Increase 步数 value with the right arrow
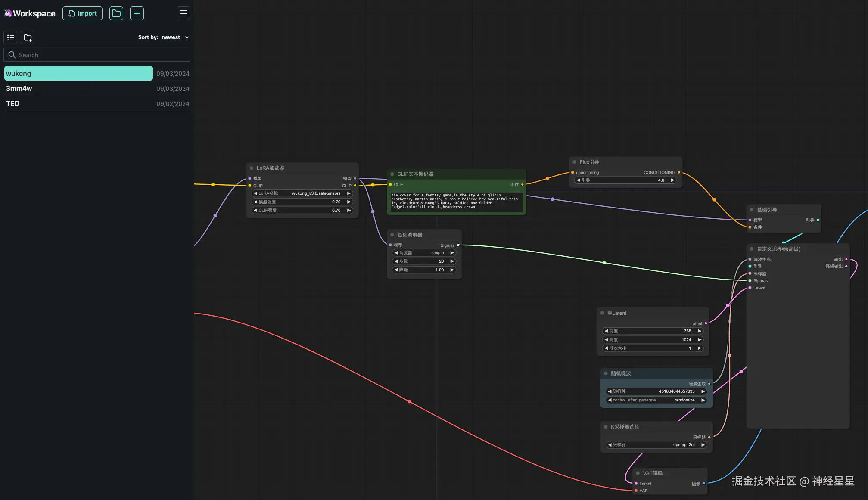This screenshot has height=500, width=868. coord(452,261)
